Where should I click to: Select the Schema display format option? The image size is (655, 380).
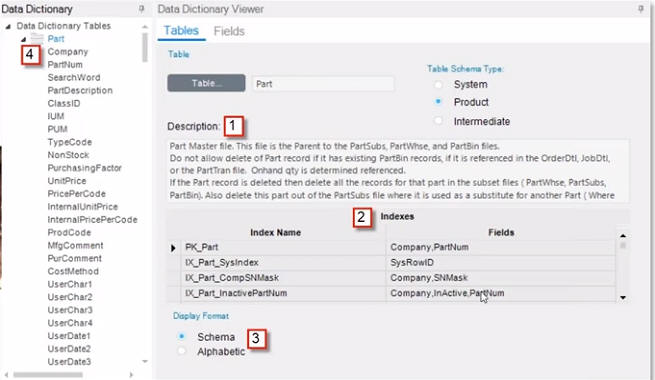pyautogui.click(x=182, y=336)
